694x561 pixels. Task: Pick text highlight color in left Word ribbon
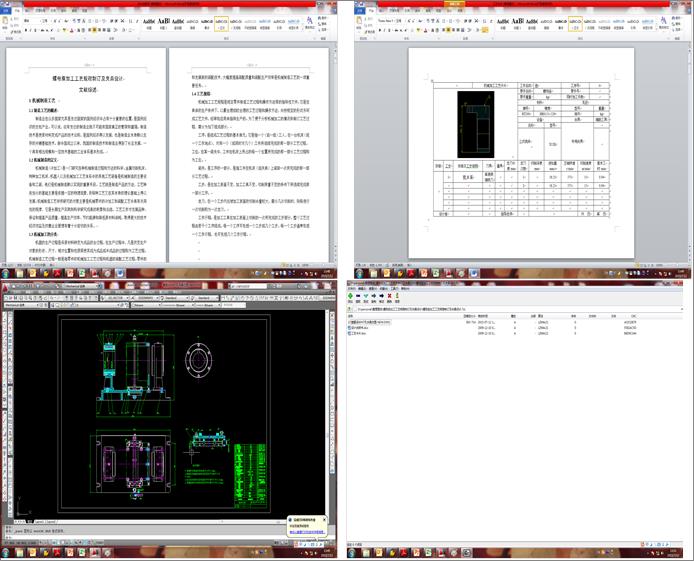pyautogui.click(x=65, y=30)
